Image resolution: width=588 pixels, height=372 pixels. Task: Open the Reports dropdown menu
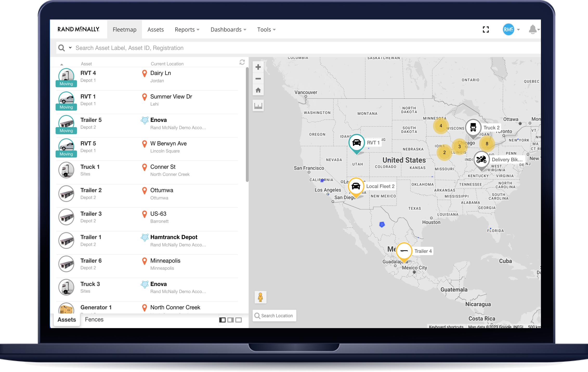(x=187, y=30)
